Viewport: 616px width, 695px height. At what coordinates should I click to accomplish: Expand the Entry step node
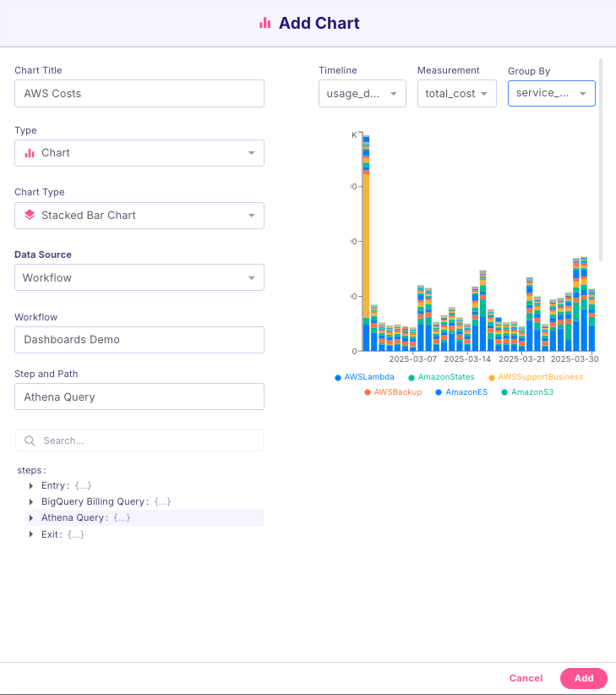click(x=32, y=485)
